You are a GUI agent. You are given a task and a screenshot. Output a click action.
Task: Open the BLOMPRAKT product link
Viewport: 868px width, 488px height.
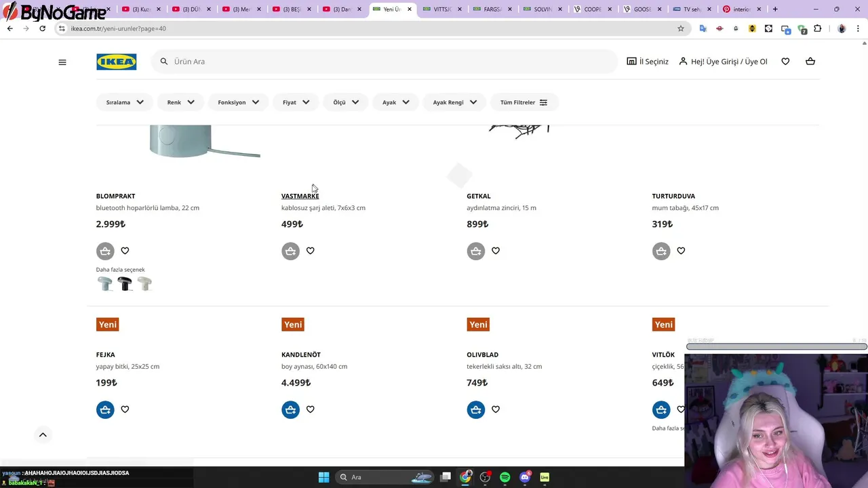tap(115, 196)
